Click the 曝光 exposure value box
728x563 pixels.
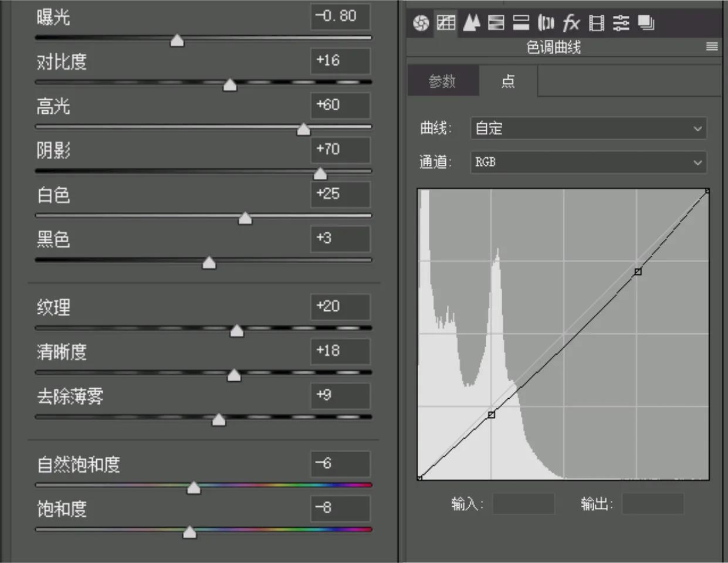pos(340,17)
